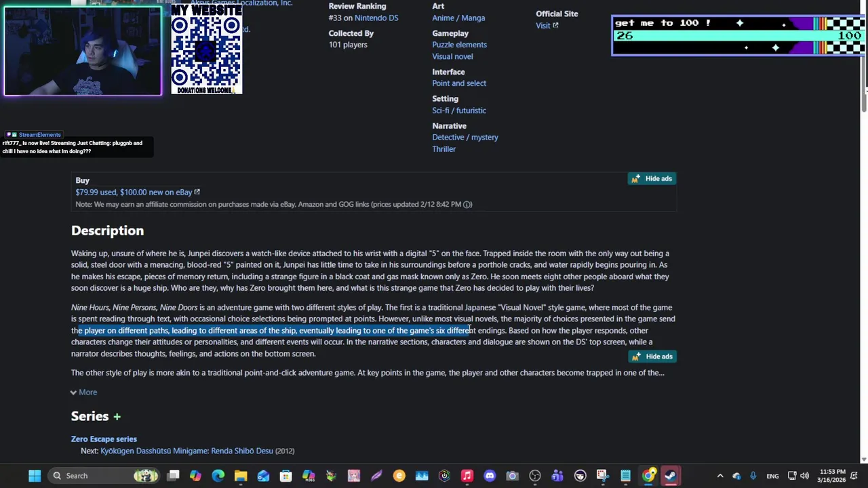Open the volume control in the tray
This screenshot has width=868, height=488.
(x=805, y=476)
